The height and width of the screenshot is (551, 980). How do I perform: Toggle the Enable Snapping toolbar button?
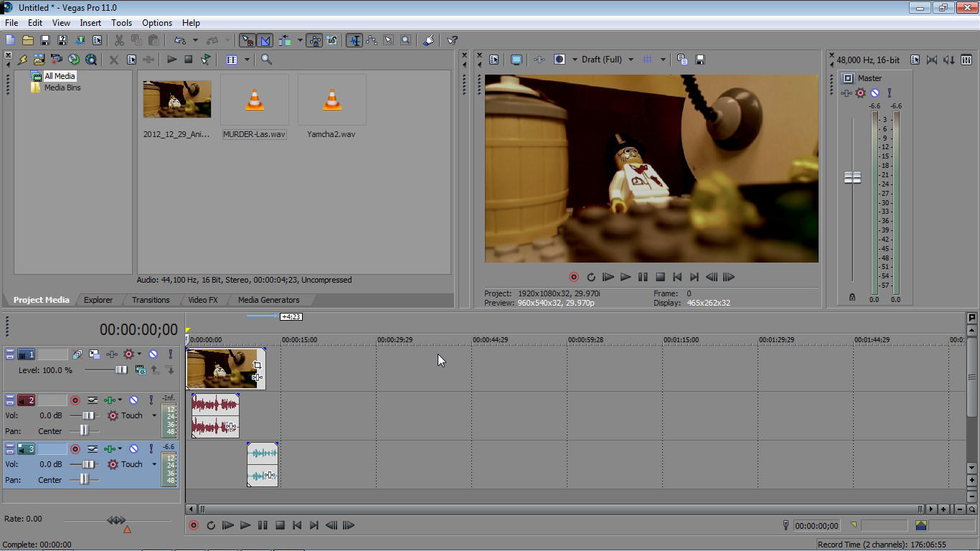click(x=247, y=40)
